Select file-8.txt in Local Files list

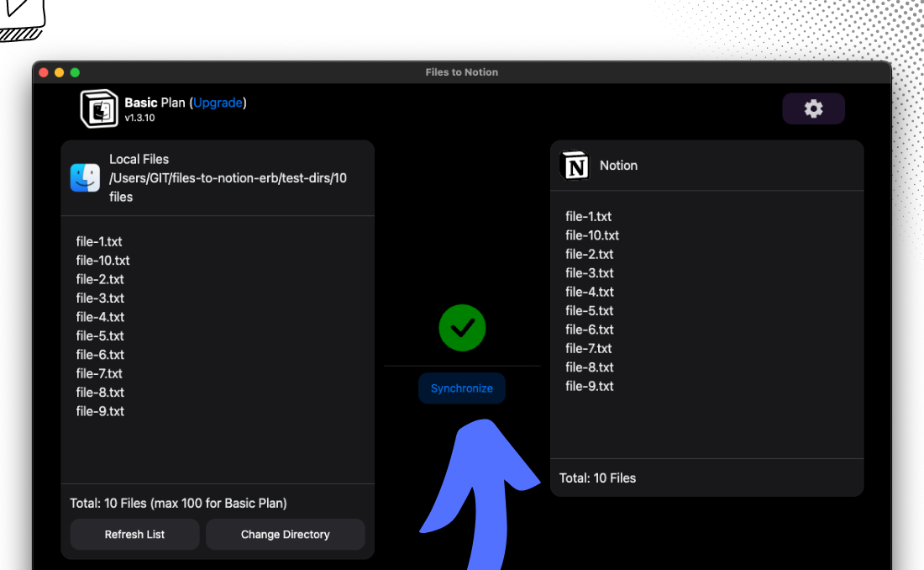coord(100,393)
